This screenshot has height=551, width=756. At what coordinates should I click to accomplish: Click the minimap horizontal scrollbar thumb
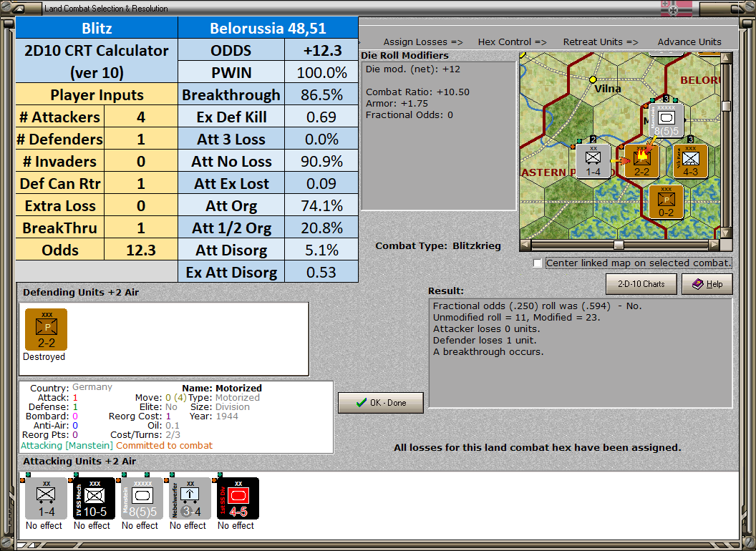coord(619,245)
